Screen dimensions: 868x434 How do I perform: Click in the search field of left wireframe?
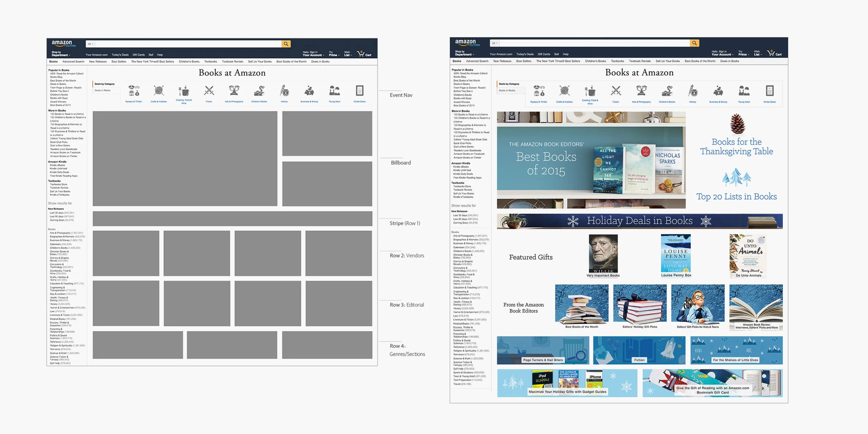point(188,44)
